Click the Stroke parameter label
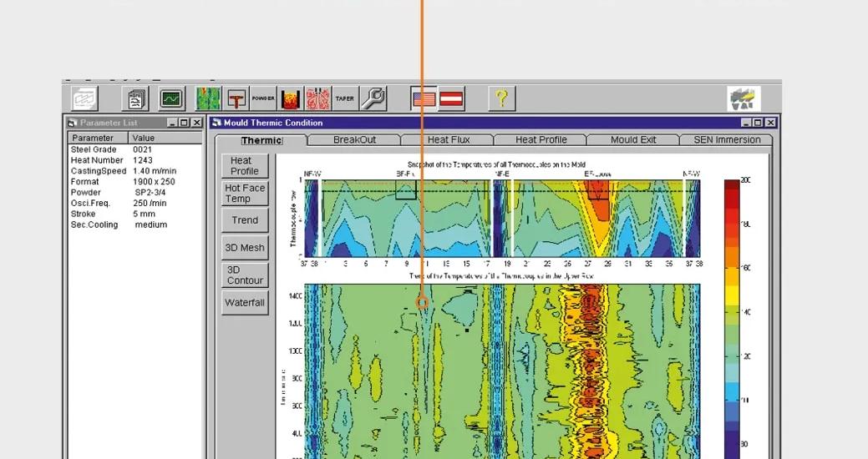The image size is (868, 459). pyautogui.click(x=83, y=214)
